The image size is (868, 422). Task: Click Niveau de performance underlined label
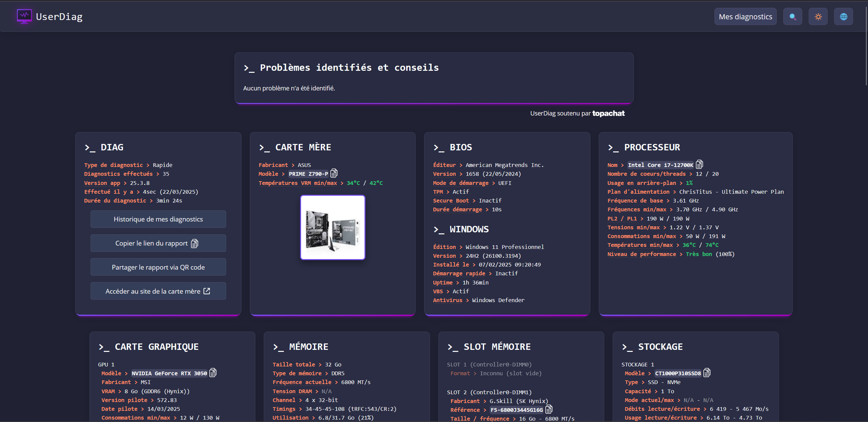(x=642, y=254)
